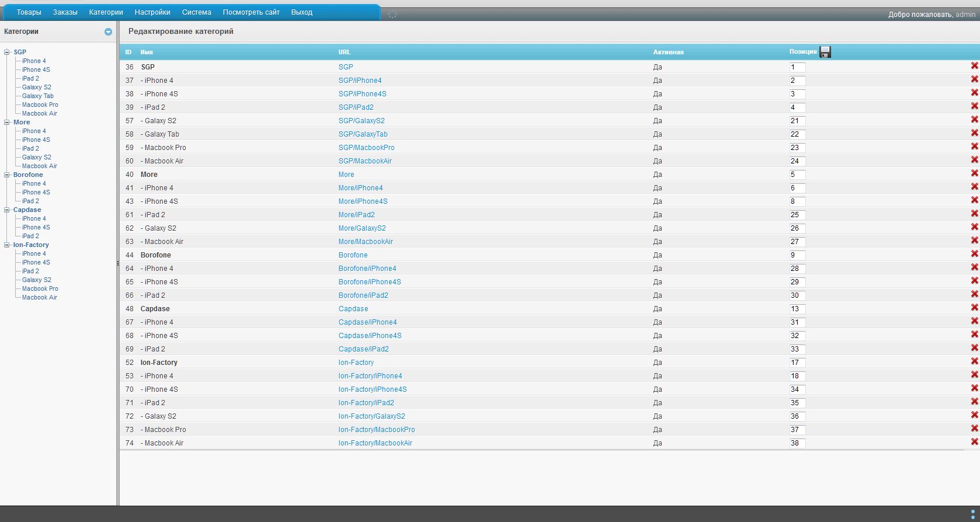
Task: Open the Товары menu
Action: 29,12
